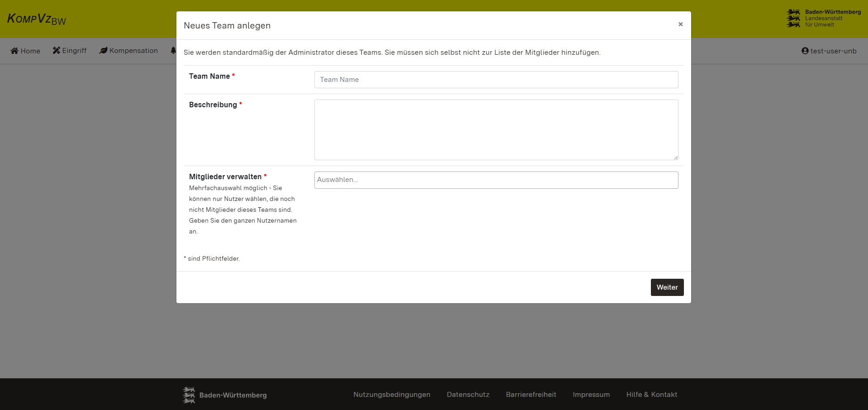Click the user account icon beside test-user-unb

805,51
